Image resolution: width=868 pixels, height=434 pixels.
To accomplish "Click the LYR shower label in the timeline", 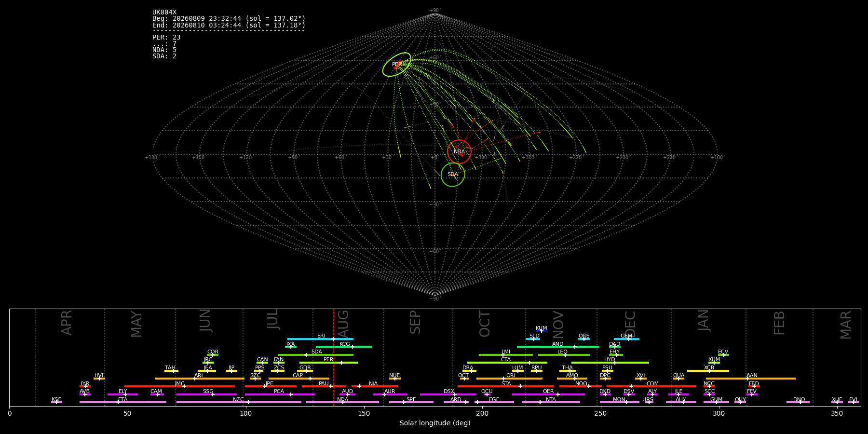I will pyautogui.click(x=85, y=384).
